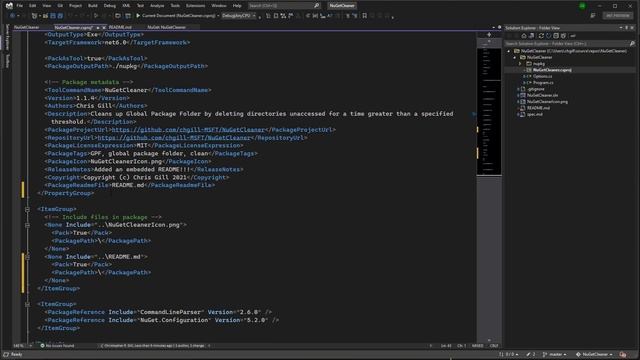Image resolution: width=640 pixels, height=360 pixels.
Task: Select Program.cs in Solution Explorer
Action: coord(543,83)
